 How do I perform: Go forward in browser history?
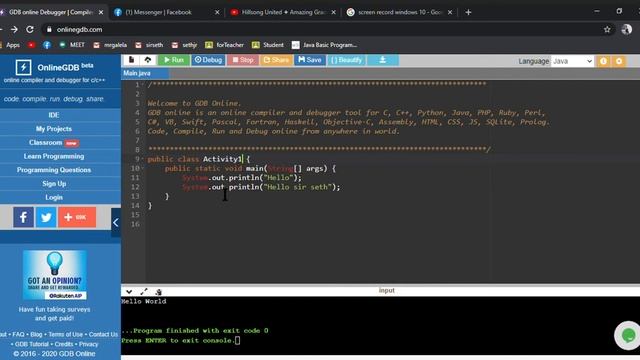(x=14, y=29)
